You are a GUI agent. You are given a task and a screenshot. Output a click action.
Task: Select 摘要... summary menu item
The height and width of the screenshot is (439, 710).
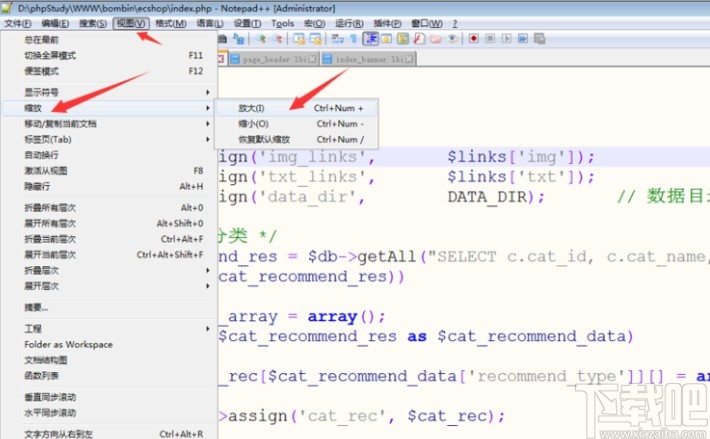[110, 307]
